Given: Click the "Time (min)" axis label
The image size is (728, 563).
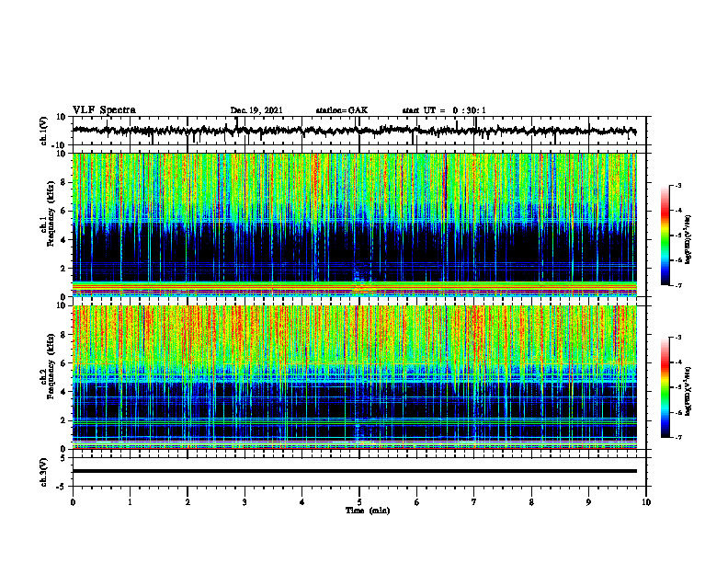Looking at the screenshot, I should pos(368,511).
